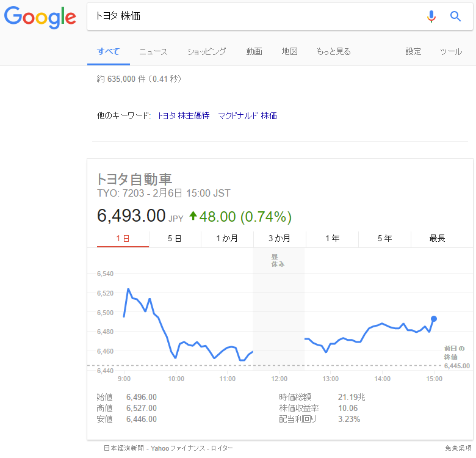The image size is (476, 458).
Task: Click the Google logo
Action: [40, 17]
